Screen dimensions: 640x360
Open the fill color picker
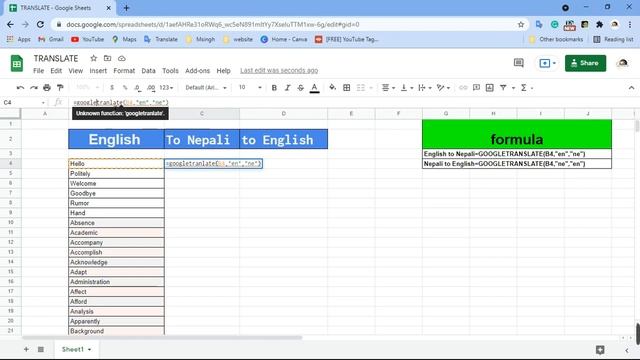click(x=333, y=88)
